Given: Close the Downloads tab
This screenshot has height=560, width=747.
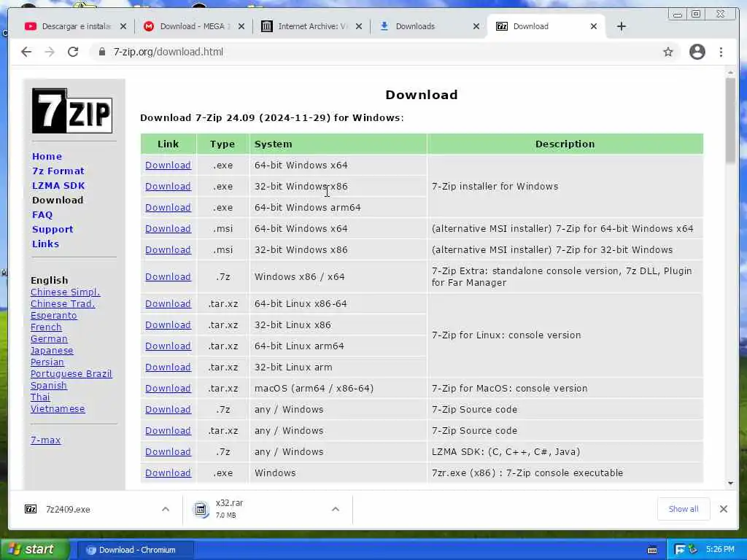Looking at the screenshot, I should point(476,26).
